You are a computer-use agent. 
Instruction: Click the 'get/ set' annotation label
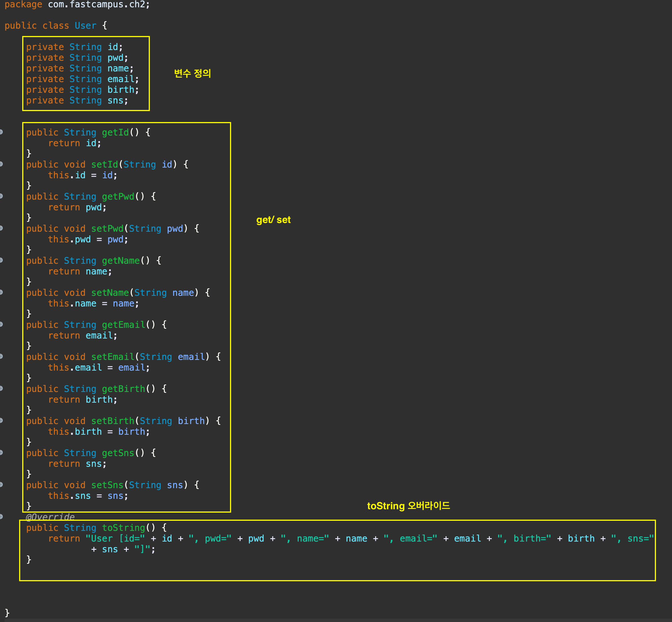pyautogui.click(x=273, y=220)
